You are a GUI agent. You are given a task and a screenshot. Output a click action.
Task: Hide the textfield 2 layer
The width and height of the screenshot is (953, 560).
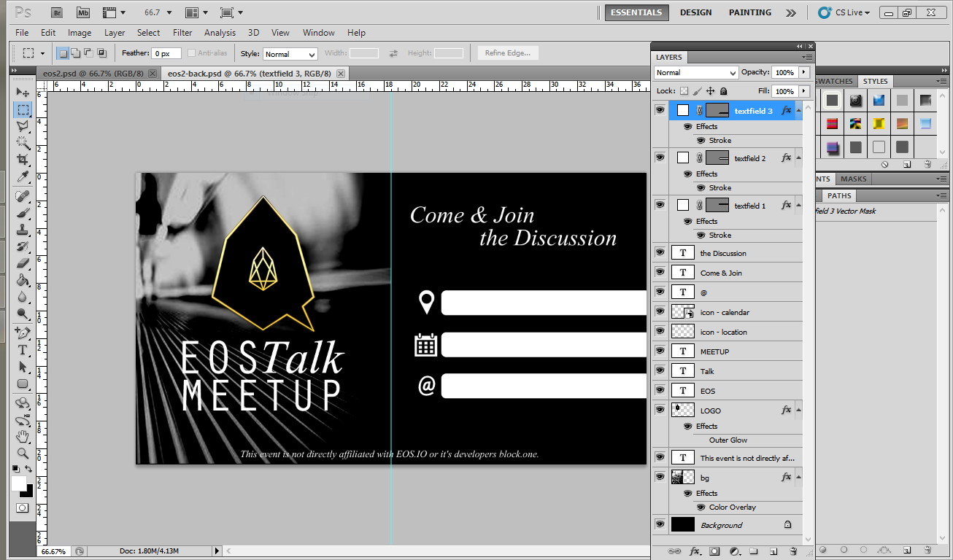[660, 157]
